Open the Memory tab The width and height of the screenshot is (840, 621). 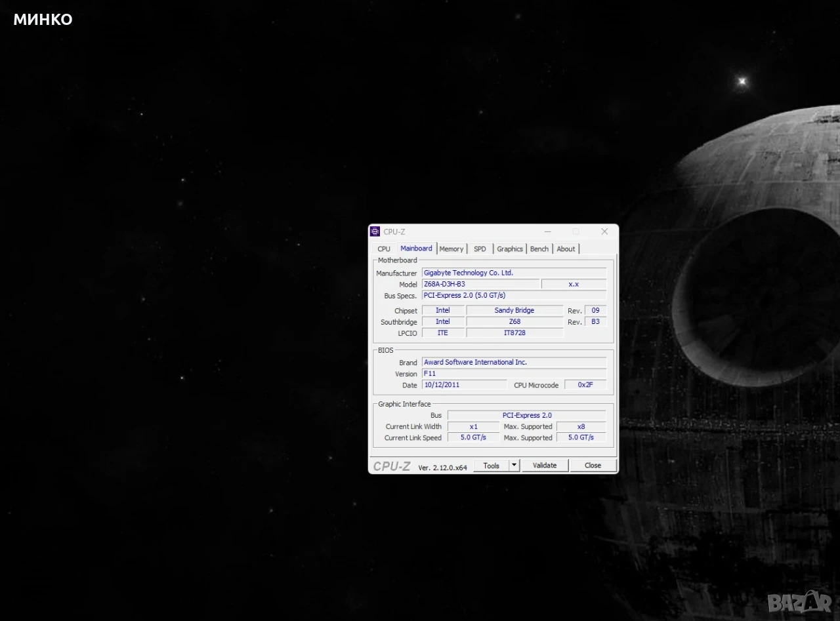(x=451, y=249)
